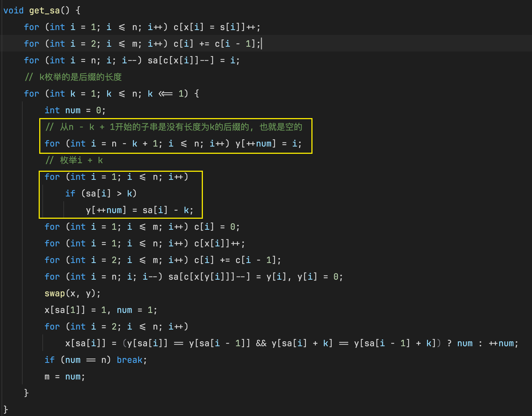Click the comment about k枚举的是后缀的长度

[73, 77]
